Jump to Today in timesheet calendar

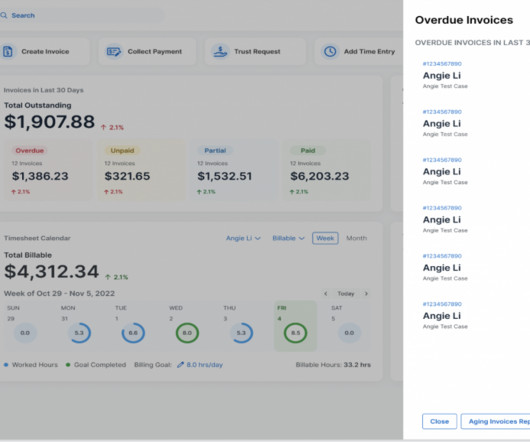tap(345, 293)
